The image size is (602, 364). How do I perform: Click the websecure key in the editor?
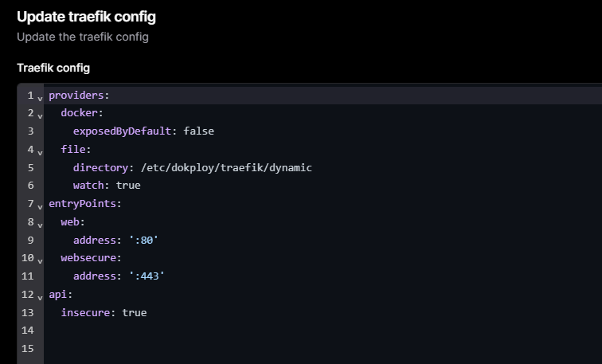[x=90, y=258]
